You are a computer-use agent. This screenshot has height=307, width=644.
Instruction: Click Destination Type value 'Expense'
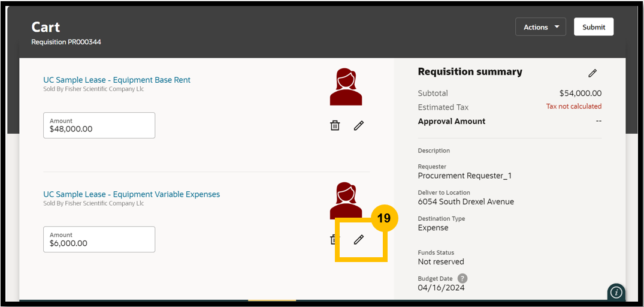pos(433,228)
